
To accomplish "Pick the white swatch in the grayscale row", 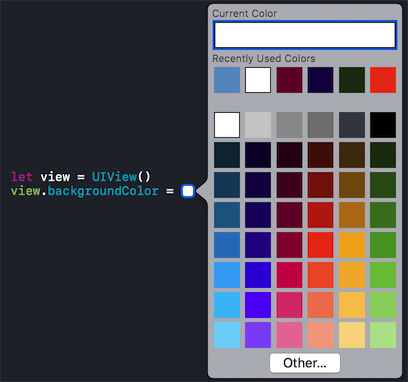I will [227, 125].
